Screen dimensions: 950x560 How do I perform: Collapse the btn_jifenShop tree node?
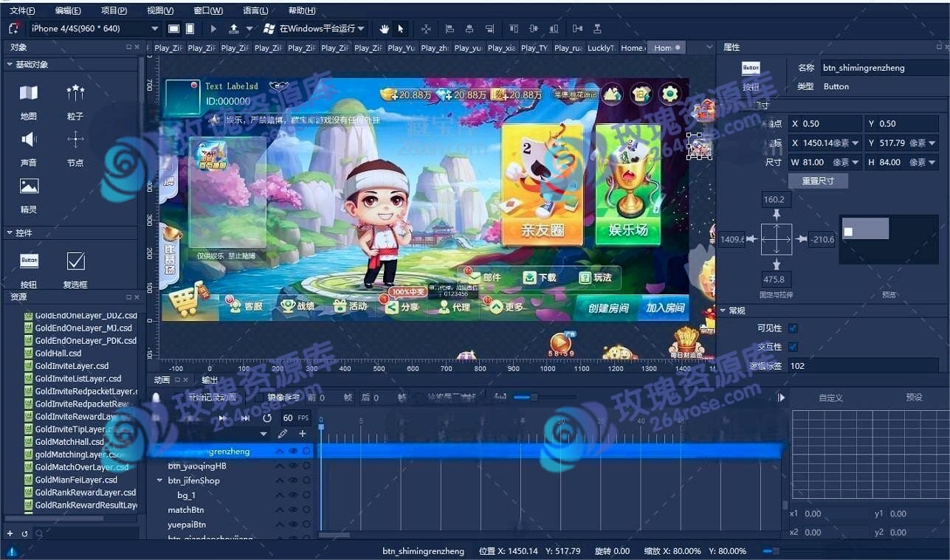[x=159, y=481]
